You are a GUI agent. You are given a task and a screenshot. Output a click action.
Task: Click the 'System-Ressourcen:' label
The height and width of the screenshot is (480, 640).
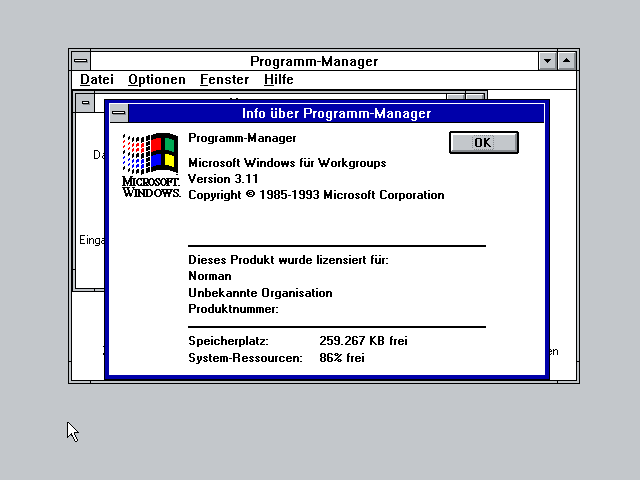pos(245,358)
